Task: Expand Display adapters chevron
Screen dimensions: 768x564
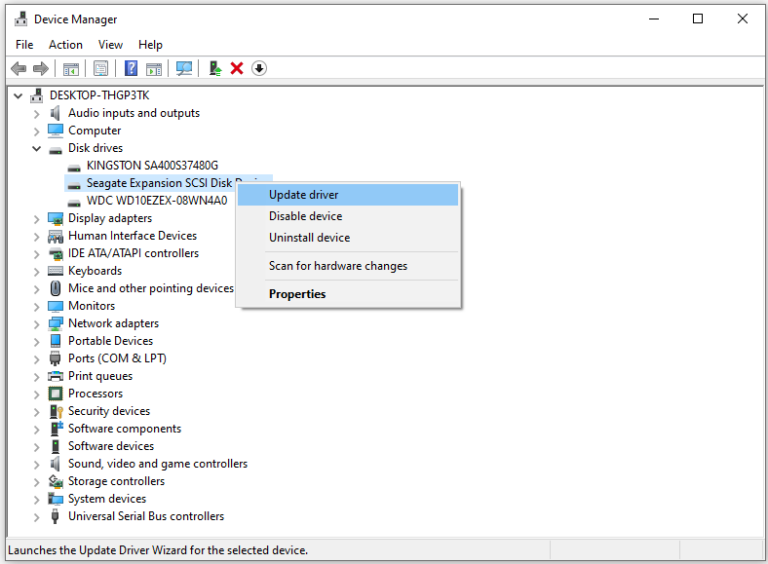Action: (x=37, y=219)
